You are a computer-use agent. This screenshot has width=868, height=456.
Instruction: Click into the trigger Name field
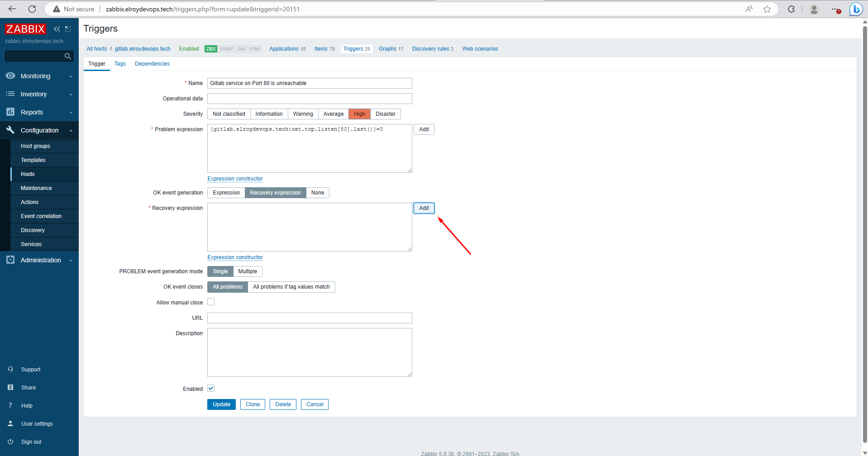pyautogui.click(x=310, y=83)
